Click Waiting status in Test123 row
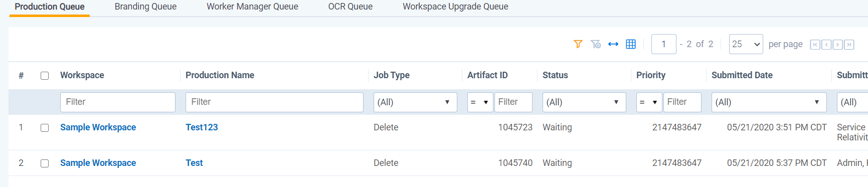The height and width of the screenshot is (187, 868). (557, 127)
